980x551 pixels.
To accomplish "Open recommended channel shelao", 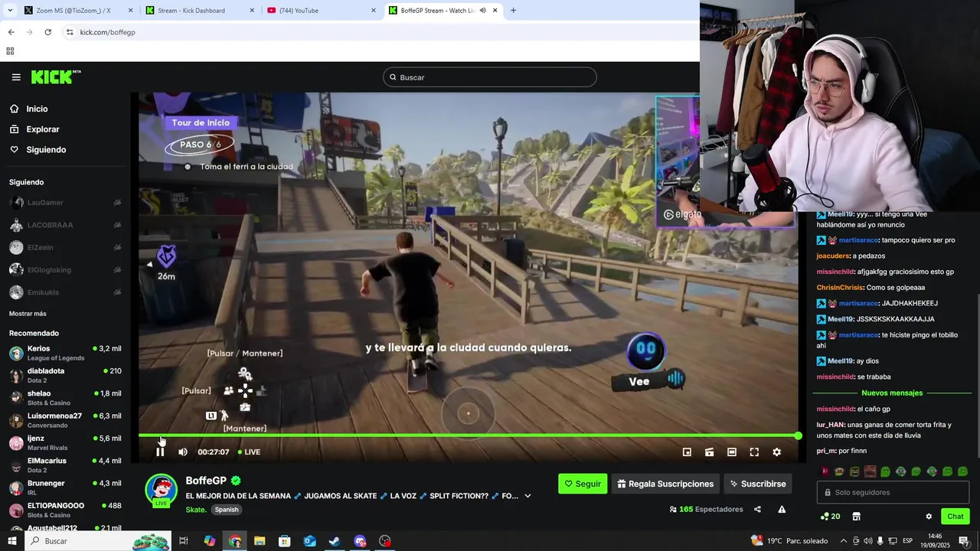I will point(65,398).
